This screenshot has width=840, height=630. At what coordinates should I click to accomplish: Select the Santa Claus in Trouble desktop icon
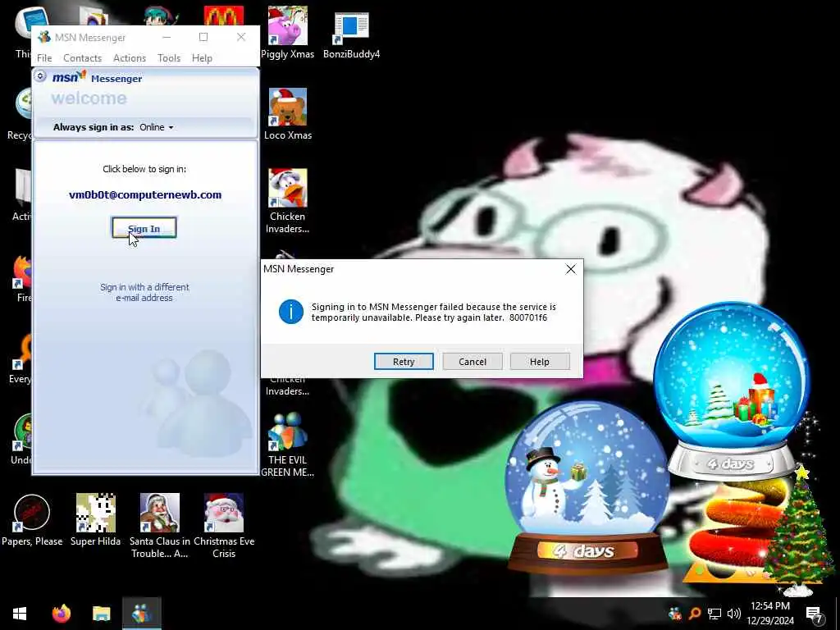tap(160, 526)
